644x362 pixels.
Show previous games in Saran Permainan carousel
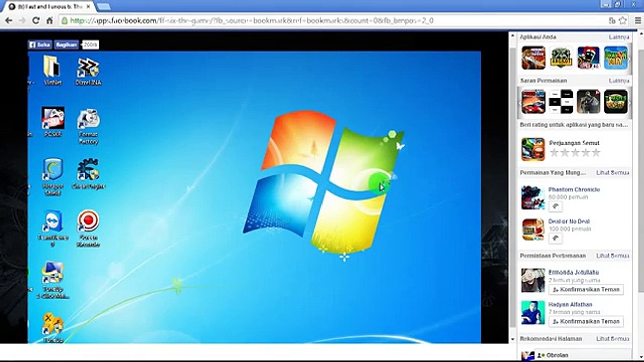click(x=519, y=102)
